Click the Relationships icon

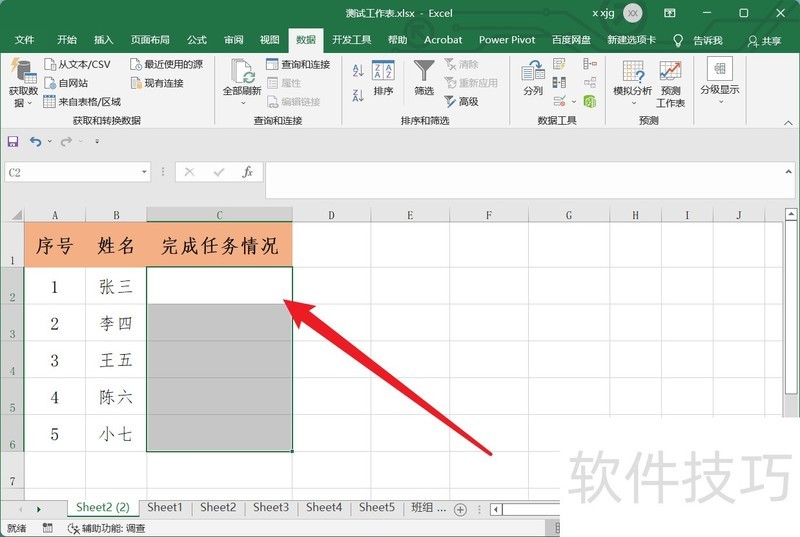(x=590, y=82)
